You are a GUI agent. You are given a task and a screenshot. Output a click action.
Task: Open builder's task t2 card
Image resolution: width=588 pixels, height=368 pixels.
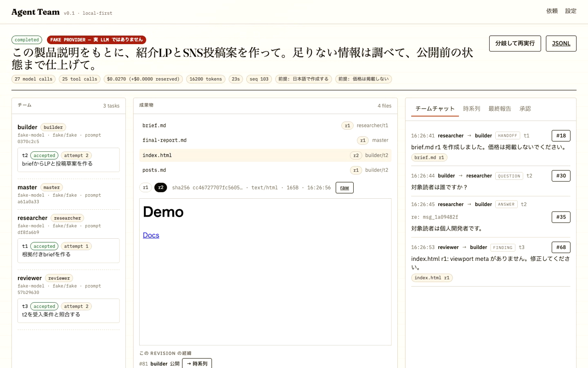tap(68, 160)
